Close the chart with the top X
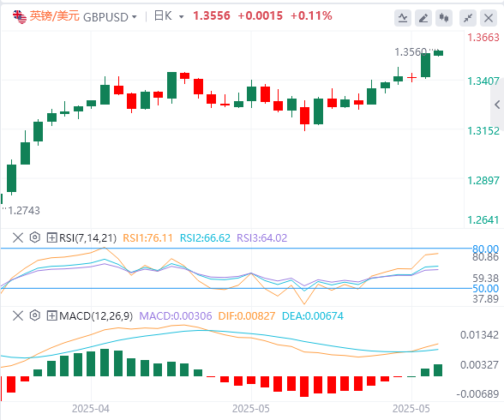Viewport: 504px width, 420px height. click(489, 18)
